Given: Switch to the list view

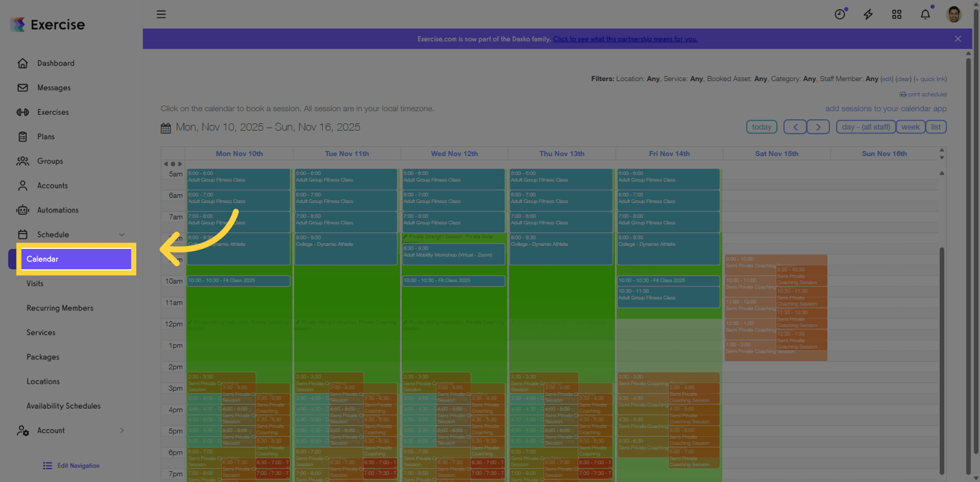Looking at the screenshot, I should (936, 126).
